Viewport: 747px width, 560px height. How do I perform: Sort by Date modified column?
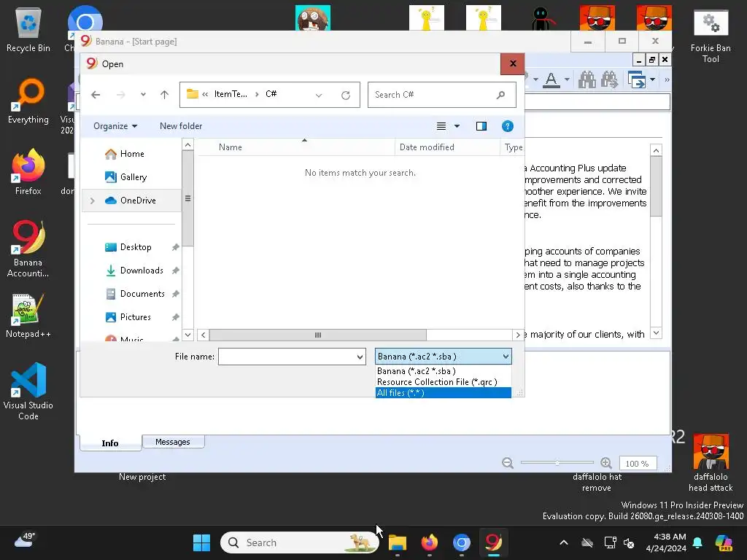[447, 147]
